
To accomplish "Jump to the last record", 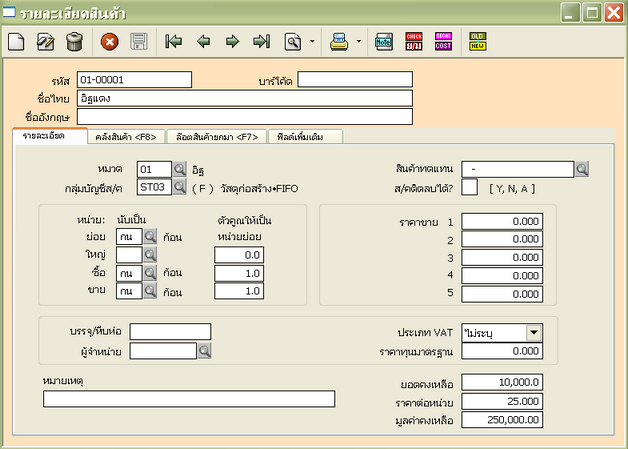I will click(x=261, y=42).
